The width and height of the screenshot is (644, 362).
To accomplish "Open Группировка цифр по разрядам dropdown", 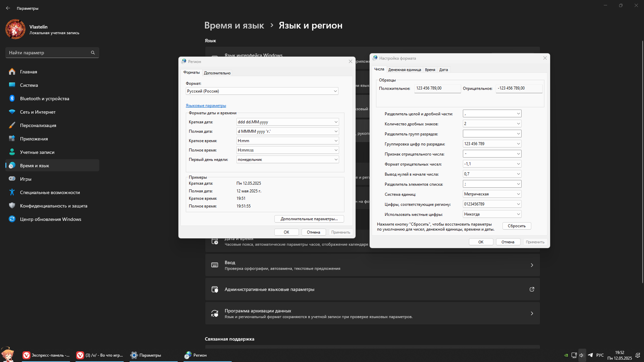I will point(492,144).
